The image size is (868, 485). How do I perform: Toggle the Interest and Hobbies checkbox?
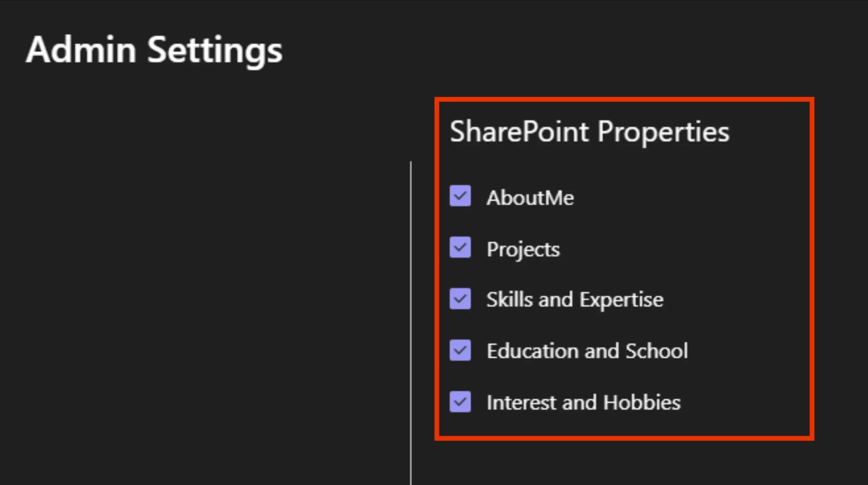[x=460, y=402]
